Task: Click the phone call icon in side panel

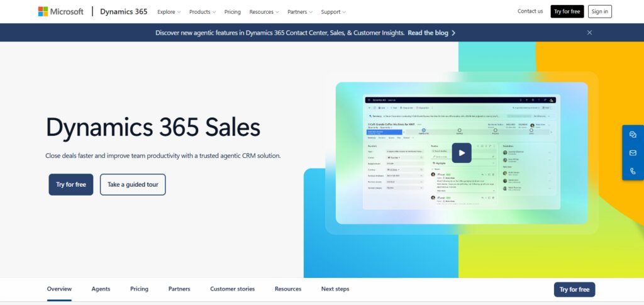Action: point(633,171)
